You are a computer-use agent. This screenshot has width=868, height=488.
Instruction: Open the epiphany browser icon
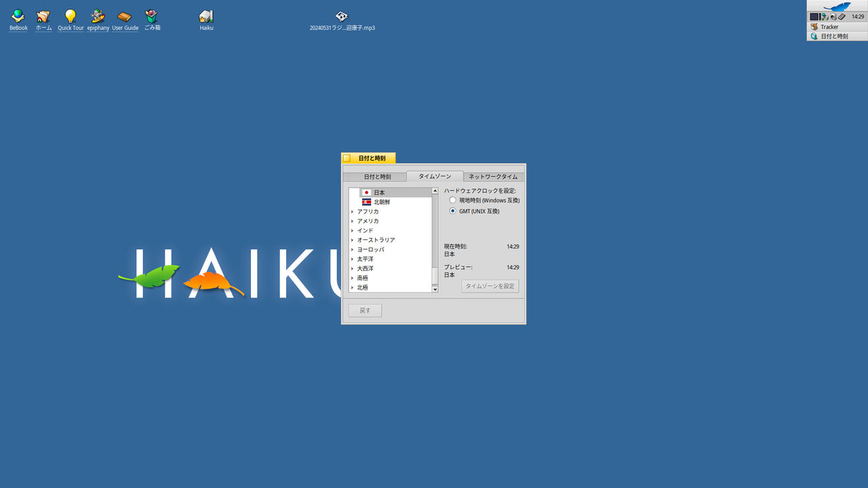[x=98, y=16]
